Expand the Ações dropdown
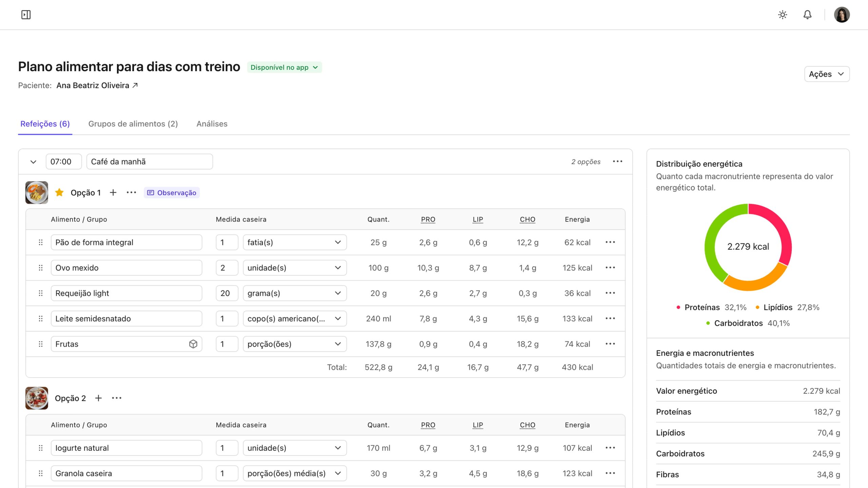 tap(827, 74)
